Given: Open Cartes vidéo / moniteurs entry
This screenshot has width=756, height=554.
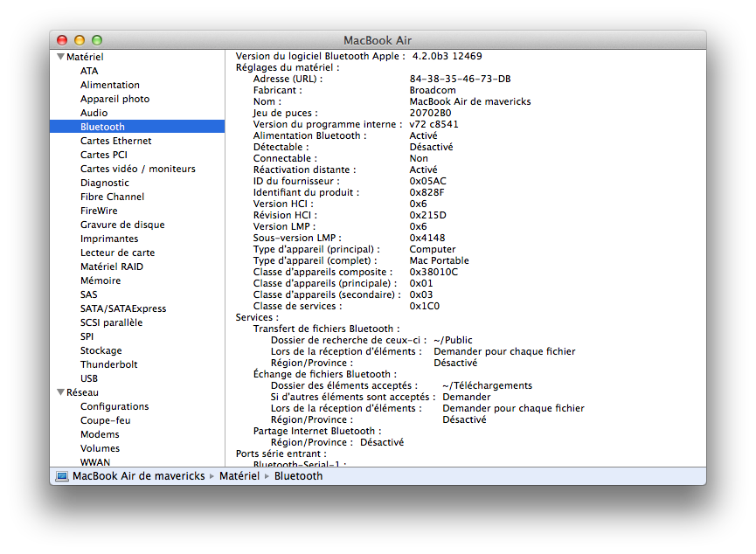Looking at the screenshot, I should [137, 169].
